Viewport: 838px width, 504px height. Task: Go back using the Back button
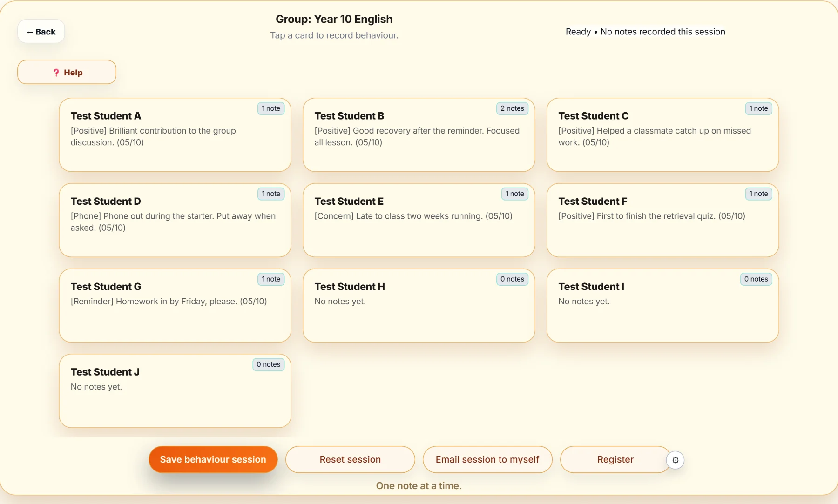coord(41,32)
